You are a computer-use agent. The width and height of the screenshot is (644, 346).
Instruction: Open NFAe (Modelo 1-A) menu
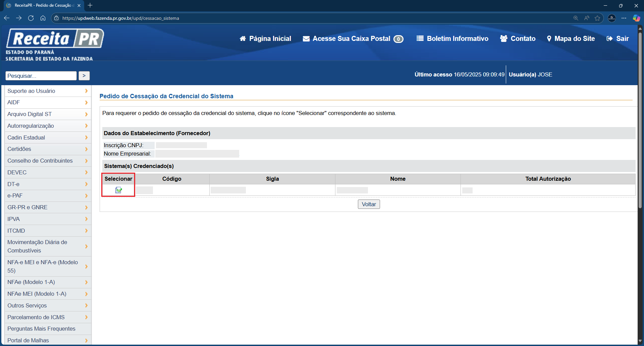point(48,282)
